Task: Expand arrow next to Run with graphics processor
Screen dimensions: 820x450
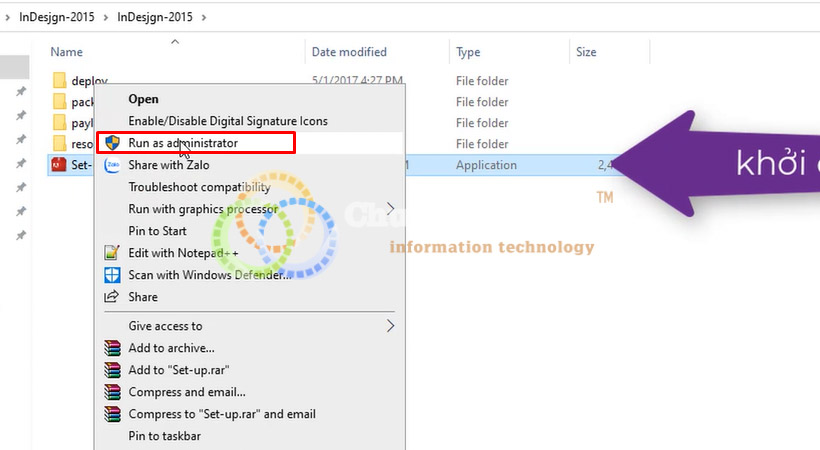Action: click(390, 209)
